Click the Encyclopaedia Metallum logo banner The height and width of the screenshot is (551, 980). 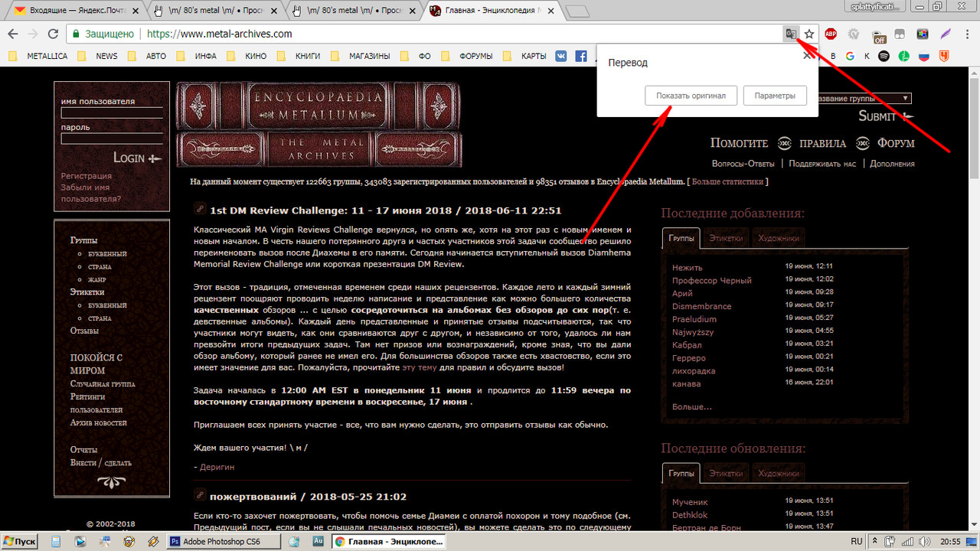point(318,124)
